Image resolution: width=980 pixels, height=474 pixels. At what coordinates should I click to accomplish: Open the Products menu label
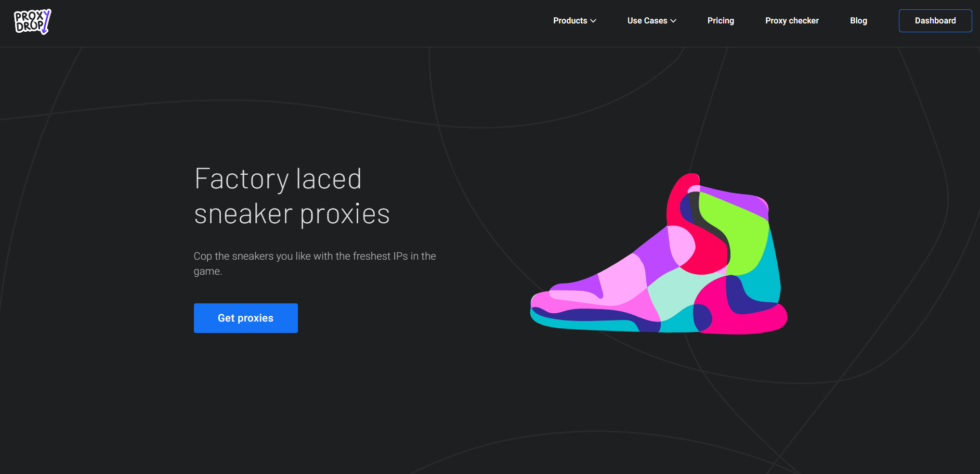click(x=570, y=21)
